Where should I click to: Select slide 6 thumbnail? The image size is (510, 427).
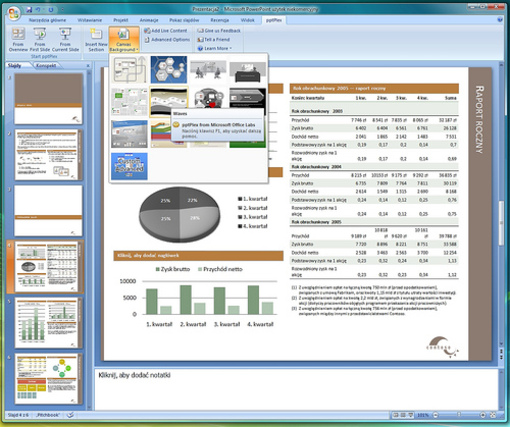tap(48, 379)
